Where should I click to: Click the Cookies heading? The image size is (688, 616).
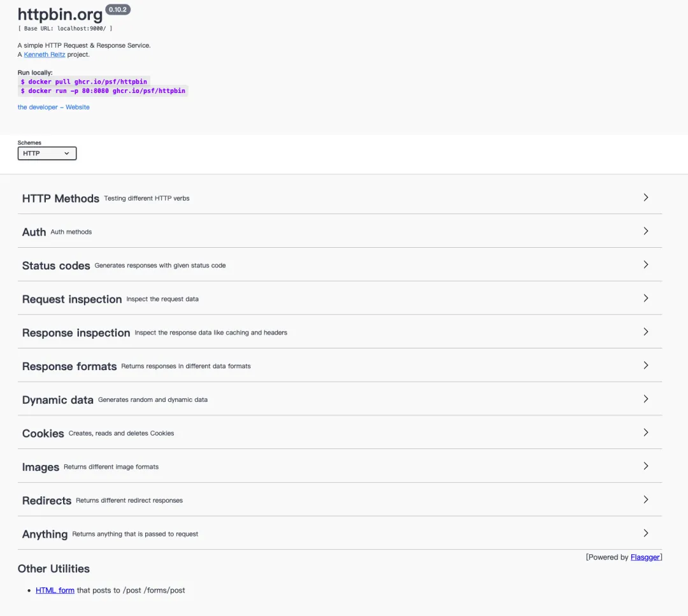[43, 433]
